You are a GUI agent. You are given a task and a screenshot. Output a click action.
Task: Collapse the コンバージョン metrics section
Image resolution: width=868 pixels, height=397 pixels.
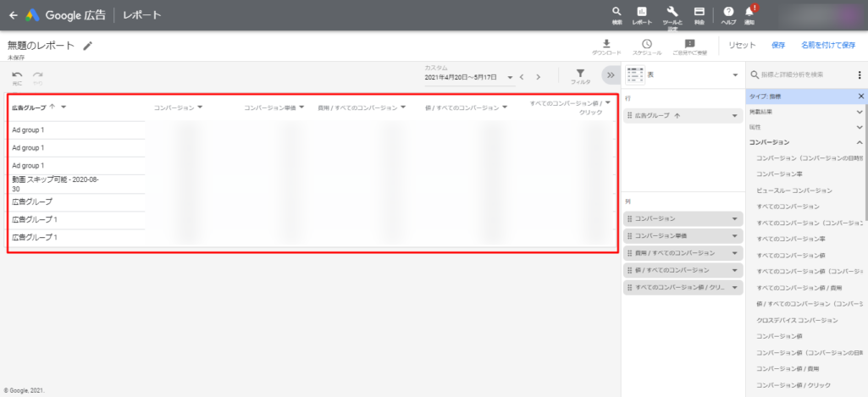point(860,142)
